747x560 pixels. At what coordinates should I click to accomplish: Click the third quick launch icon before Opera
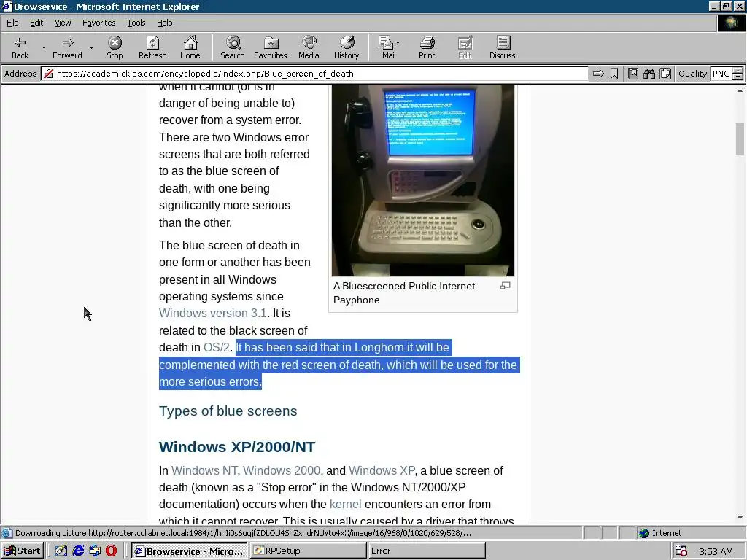(95, 551)
